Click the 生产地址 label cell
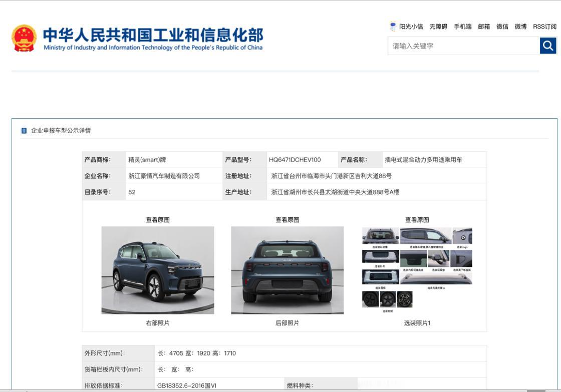 point(245,192)
